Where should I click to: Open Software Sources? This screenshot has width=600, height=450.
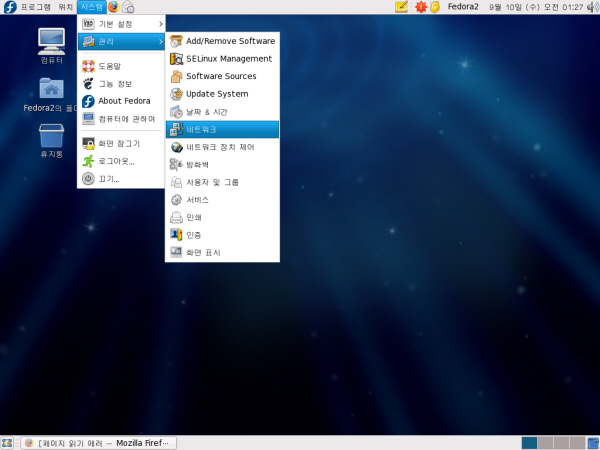click(x=222, y=76)
